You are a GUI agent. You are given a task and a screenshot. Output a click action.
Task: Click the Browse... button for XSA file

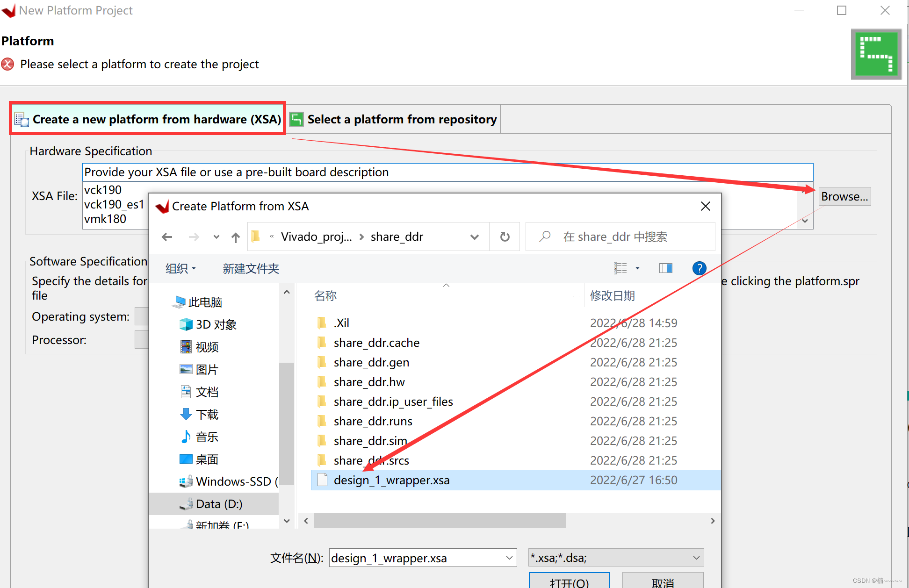844,197
